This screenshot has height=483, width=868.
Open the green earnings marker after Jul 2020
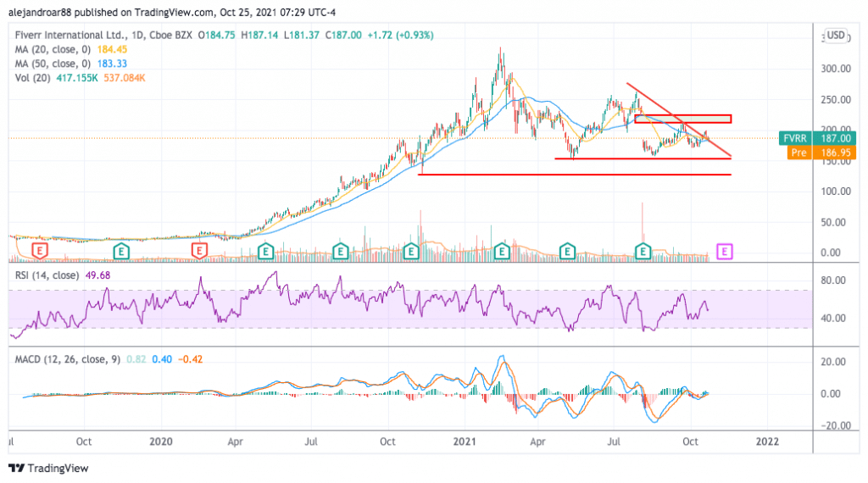click(341, 252)
